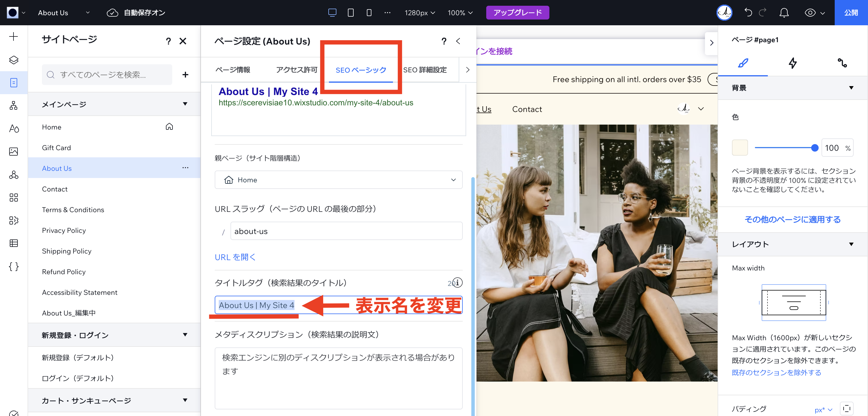Open the Media image icon in sidebar
This screenshot has height=416, width=868.
coord(13,151)
